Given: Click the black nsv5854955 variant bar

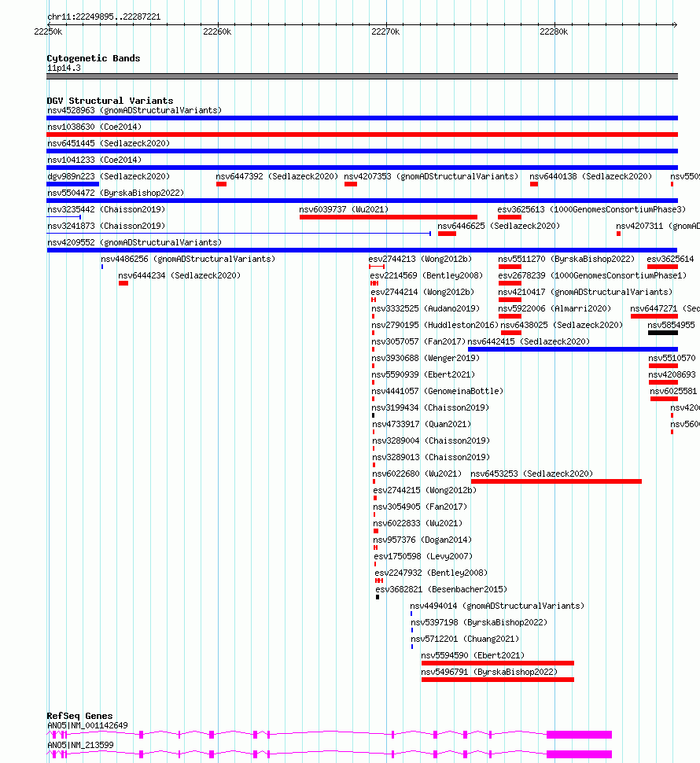Looking at the screenshot, I should (x=662, y=333).
